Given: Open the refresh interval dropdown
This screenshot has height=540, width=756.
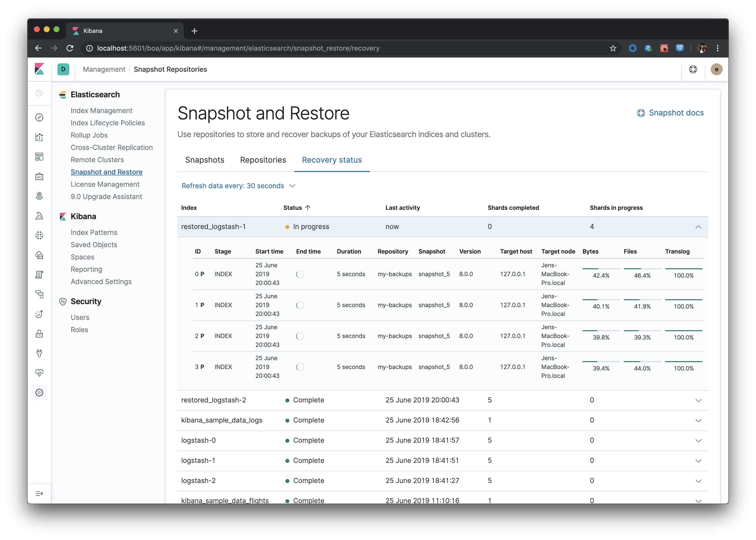Looking at the screenshot, I should click(x=238, y=186).
